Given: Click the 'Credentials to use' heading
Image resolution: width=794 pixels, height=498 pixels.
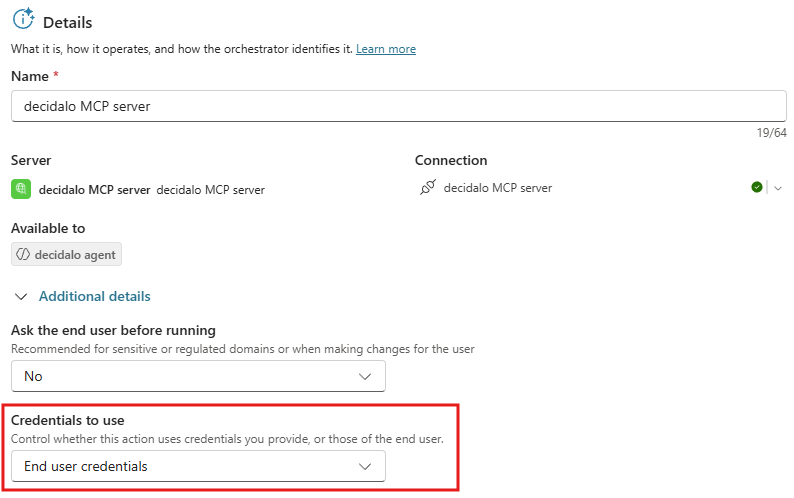Looking at the screenshot, I should (x=68, y=420).
